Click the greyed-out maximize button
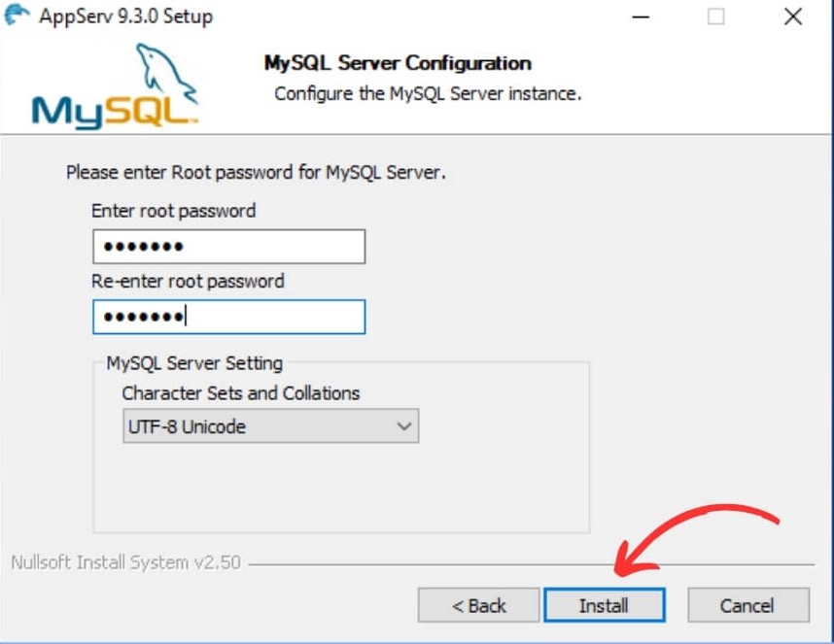 [x=716, y=17]
